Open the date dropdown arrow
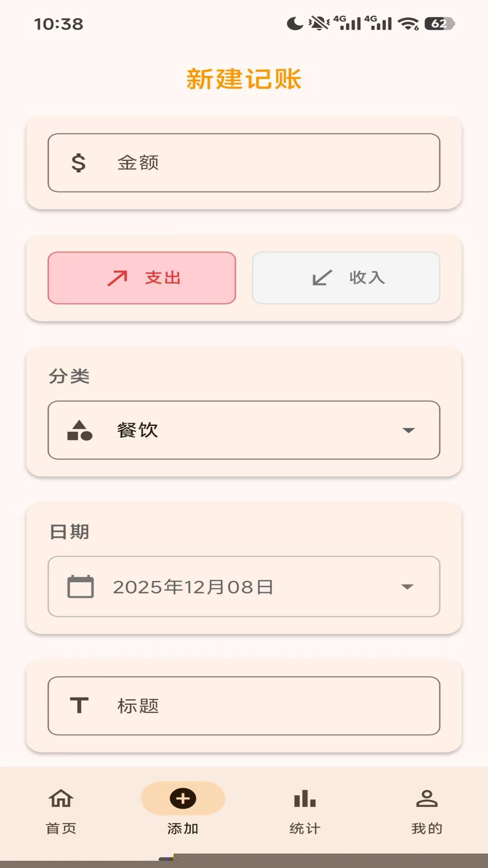 [x=408, y=587]
